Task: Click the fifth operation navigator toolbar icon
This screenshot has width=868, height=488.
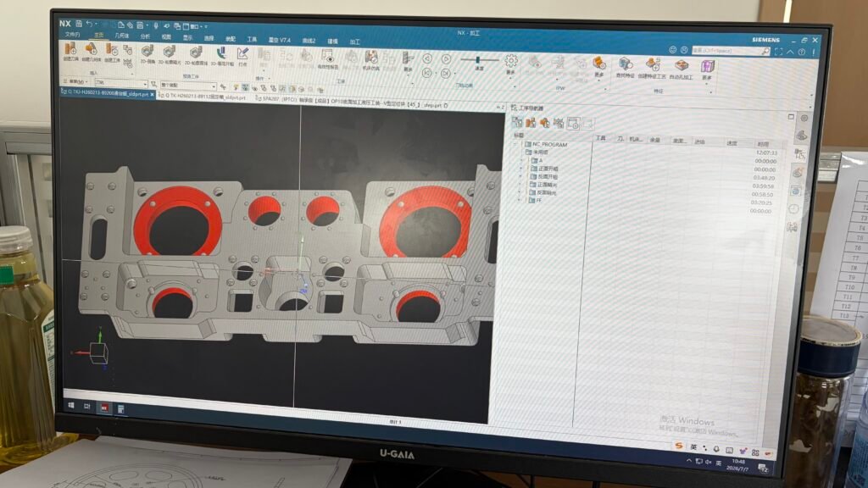Action: point(573,124)
